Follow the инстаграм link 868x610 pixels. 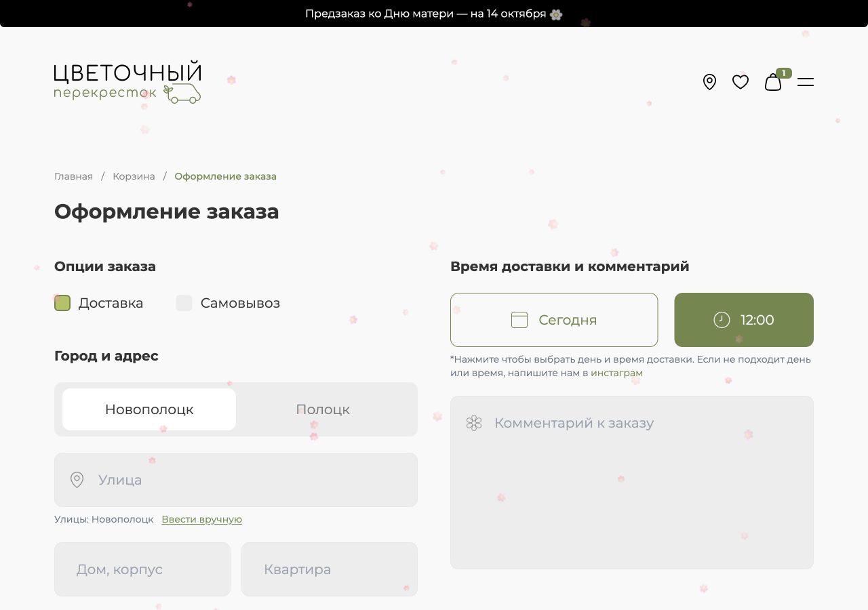click(x=616, y=373)
